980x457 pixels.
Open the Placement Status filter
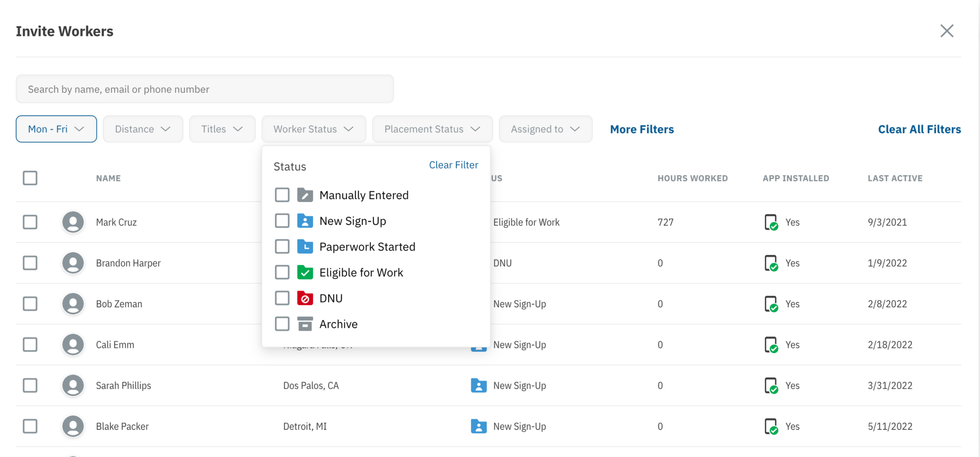[x=432, y=129]
